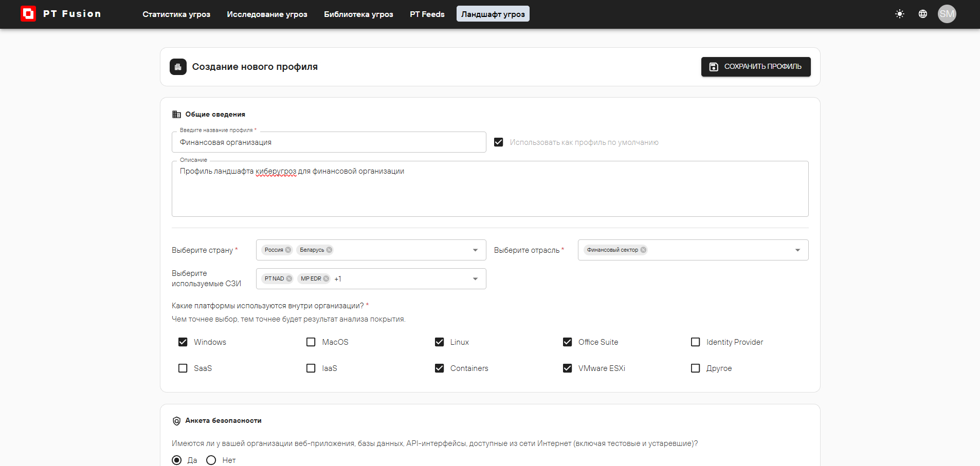Open the language globe icon
The image size is (980, 466).
pyautogui.click(x=923, y=14)
